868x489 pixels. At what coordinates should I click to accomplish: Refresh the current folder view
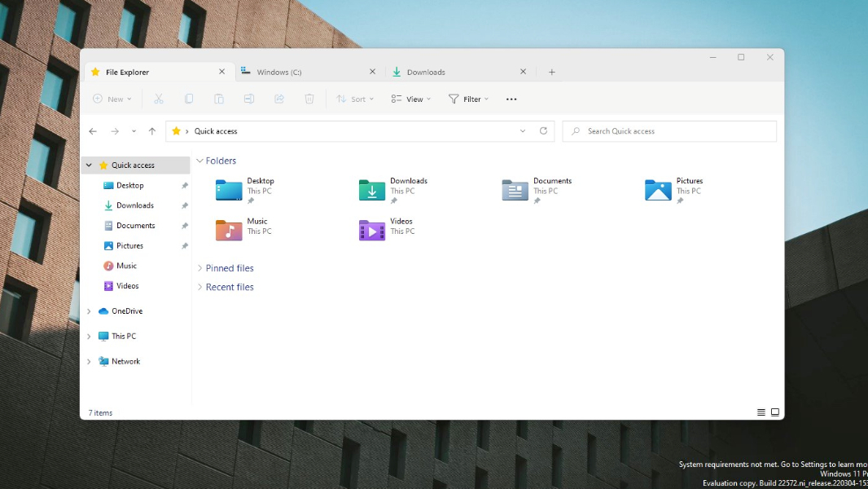(543, 130)
